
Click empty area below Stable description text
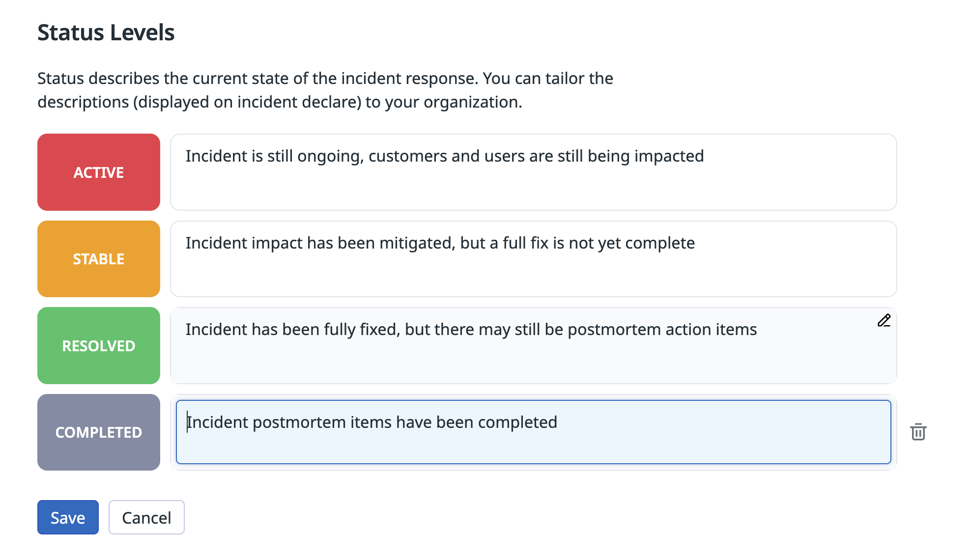click(533, 278)
